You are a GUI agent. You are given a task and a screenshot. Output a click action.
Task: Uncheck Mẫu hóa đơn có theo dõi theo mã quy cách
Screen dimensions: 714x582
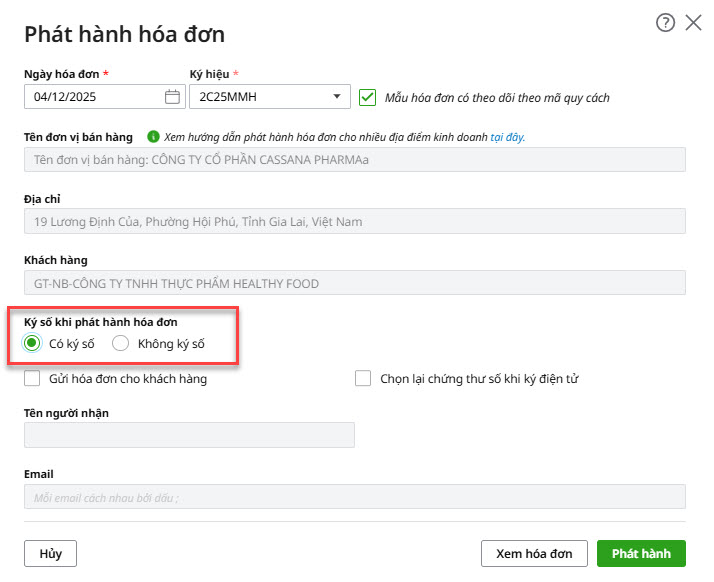pos(367,97)
